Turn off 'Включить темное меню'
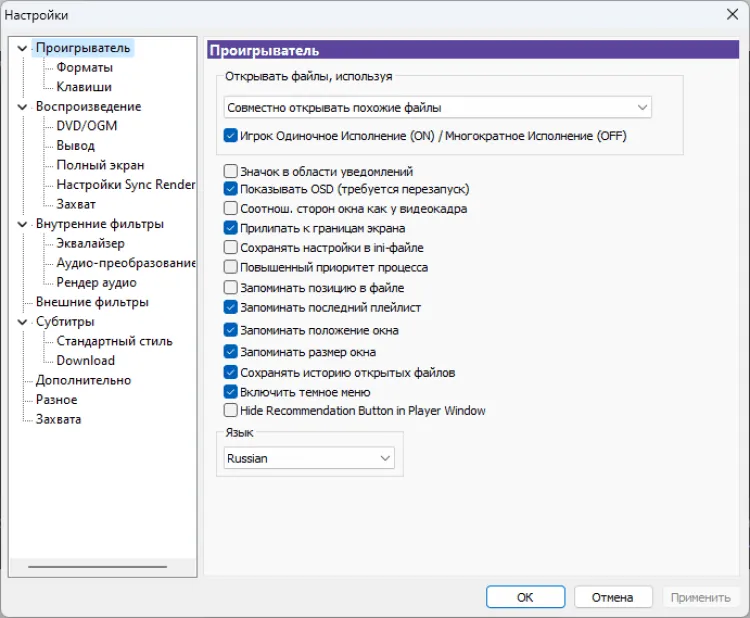Viewport: 750px width, 618px height. (x=231, y=392)
